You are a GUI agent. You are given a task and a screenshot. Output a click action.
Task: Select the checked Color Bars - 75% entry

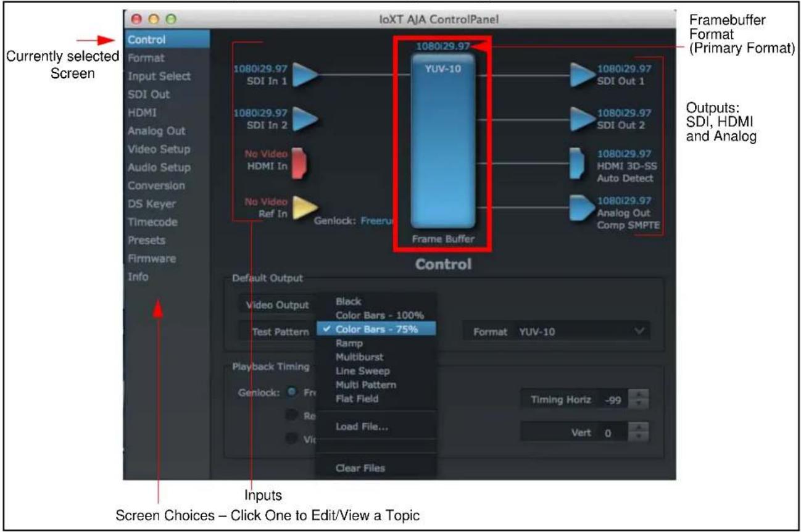[x=376, y=330]
